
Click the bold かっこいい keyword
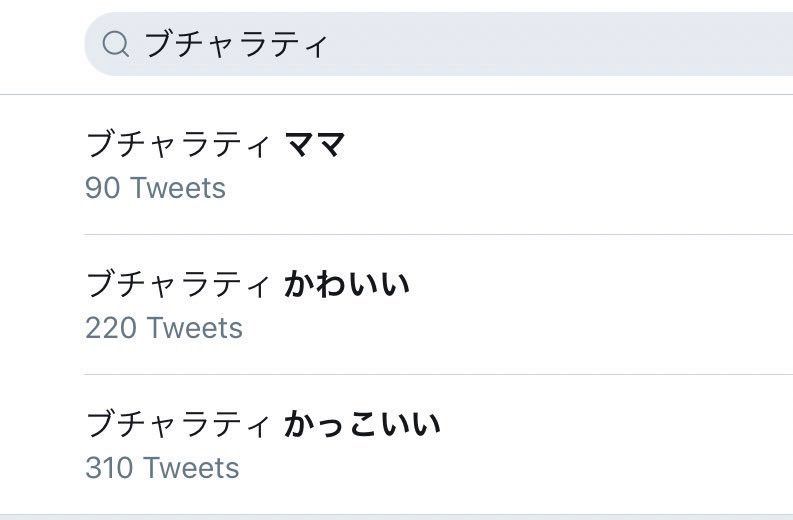tap(362, 424)
